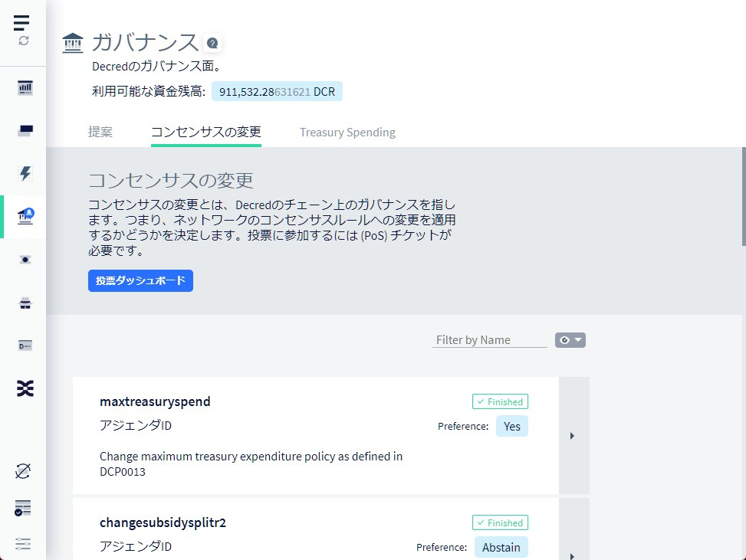This screenshot has height=560, width=746.
Task: Click the Abstain preference on changesubsidysplitr2
Action: (x=501, y=547)
